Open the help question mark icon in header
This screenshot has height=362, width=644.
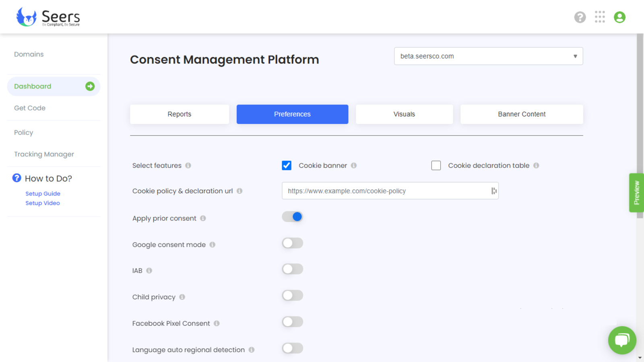580,17
